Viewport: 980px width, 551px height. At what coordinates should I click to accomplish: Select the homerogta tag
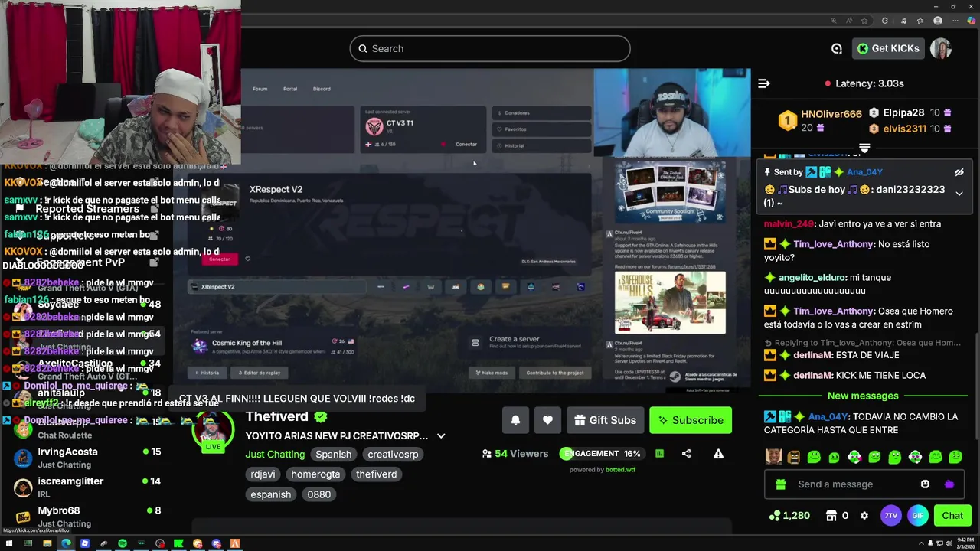[x=315, y=474]
